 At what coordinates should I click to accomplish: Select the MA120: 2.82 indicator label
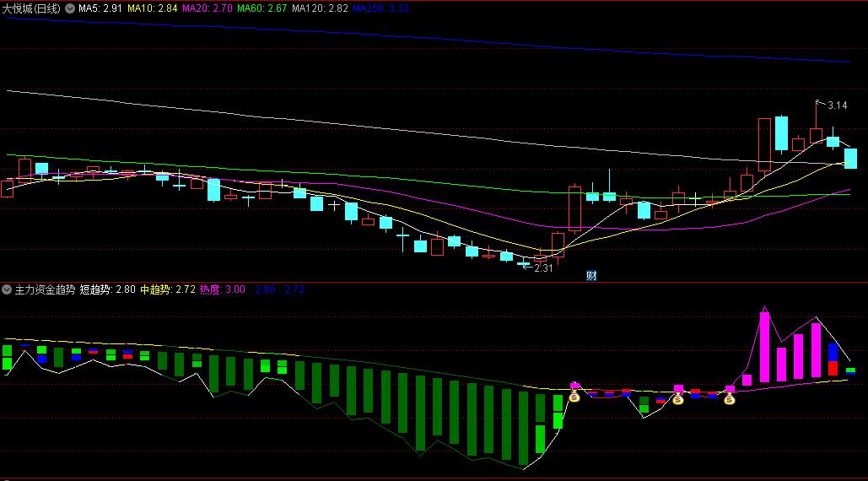pyautogui.click(x=320, y=8)
